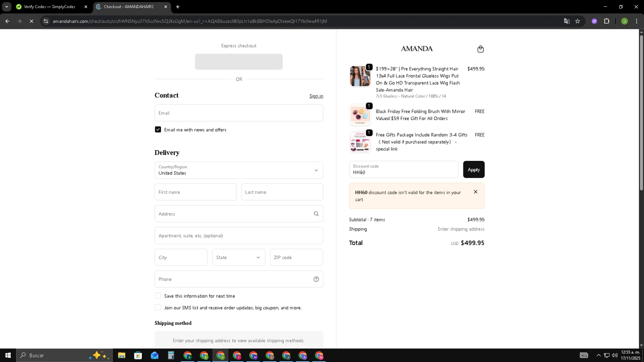This screenshot has width=644, height=362.
Task: Open Calculator from taskbar
Action: click(x=171, y=355)
